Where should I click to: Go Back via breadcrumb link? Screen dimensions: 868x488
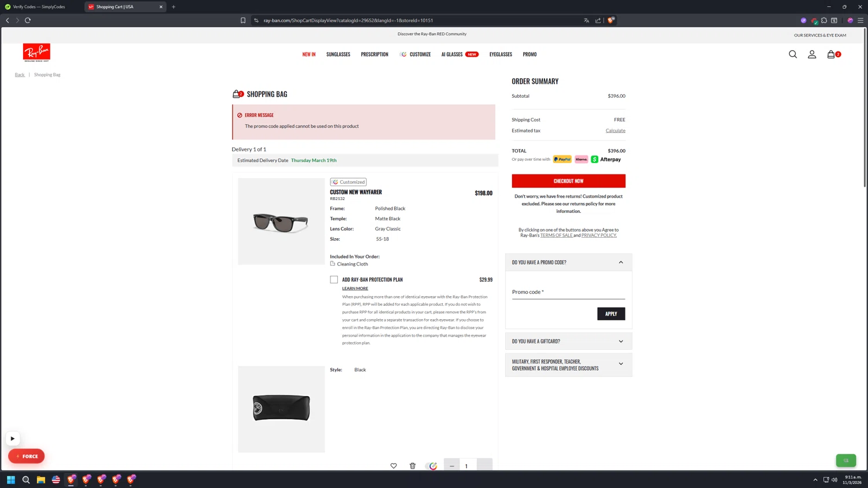[x=20, y=75]
